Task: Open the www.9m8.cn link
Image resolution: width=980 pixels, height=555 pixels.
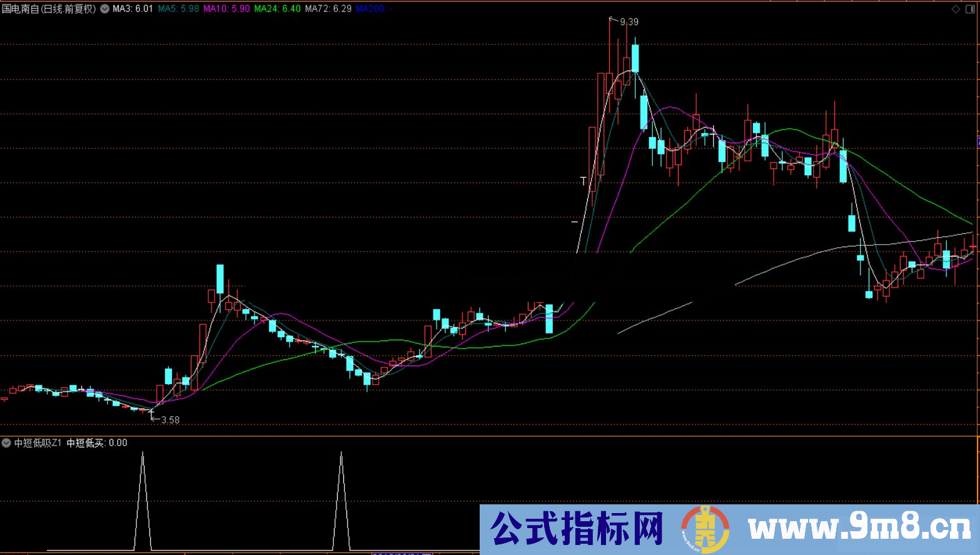Action: (861, 527)
